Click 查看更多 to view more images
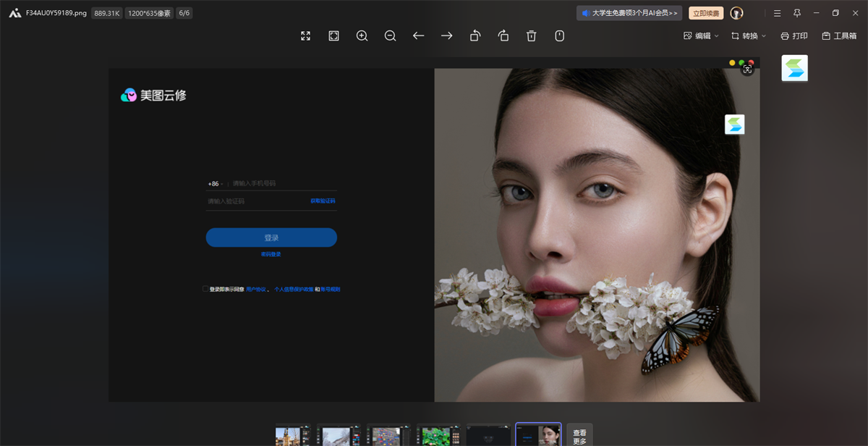The width and height of the screenshot is (868, 446). 579,436
